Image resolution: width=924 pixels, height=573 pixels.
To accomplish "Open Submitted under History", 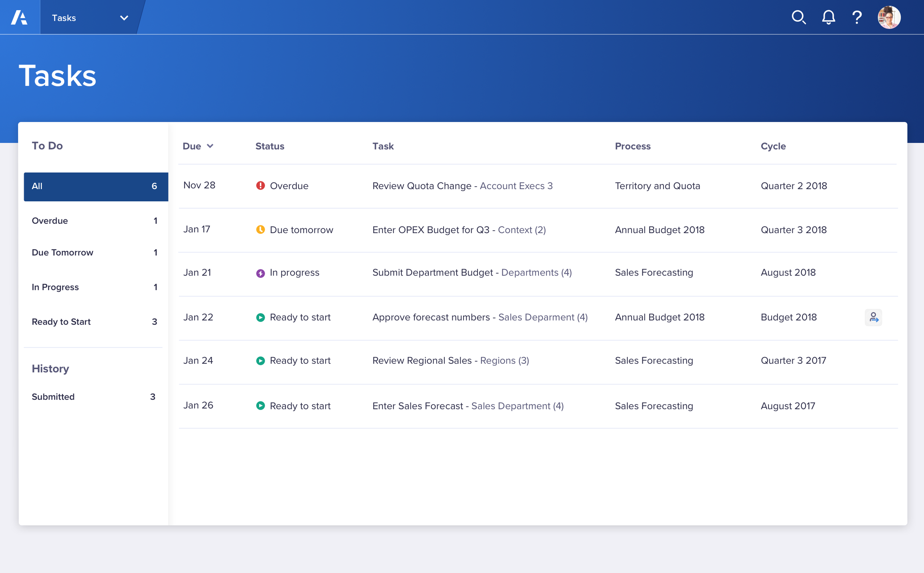I will (93, 397).
